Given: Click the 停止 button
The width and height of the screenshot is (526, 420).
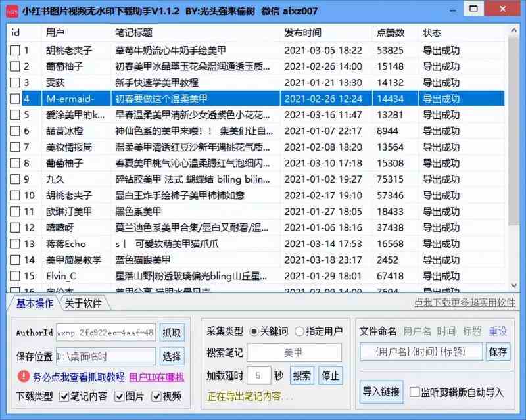Looking at the screenshot, I should (x=330, y=375).
